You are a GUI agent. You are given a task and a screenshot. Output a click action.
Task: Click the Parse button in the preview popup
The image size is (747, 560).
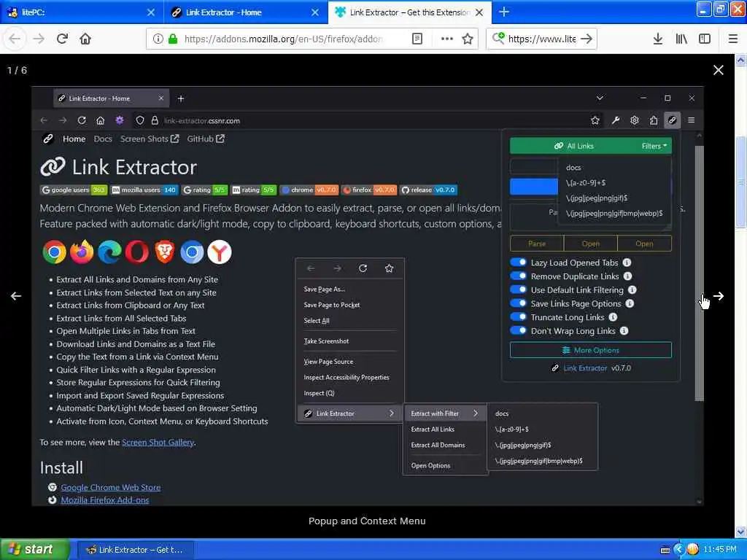tap(537, 244)
